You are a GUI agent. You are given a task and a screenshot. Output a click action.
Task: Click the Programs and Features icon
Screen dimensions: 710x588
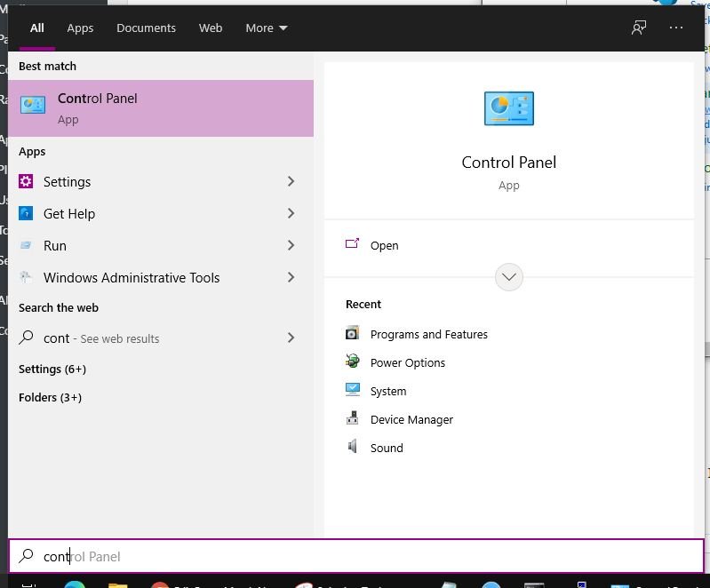click(352, 333)
